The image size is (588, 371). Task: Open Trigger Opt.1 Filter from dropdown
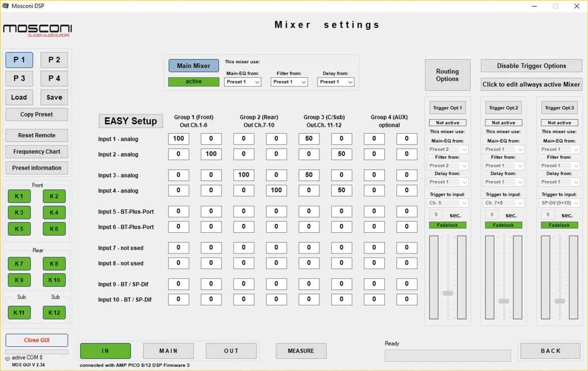pyautogui.click(x=448, y=166)
